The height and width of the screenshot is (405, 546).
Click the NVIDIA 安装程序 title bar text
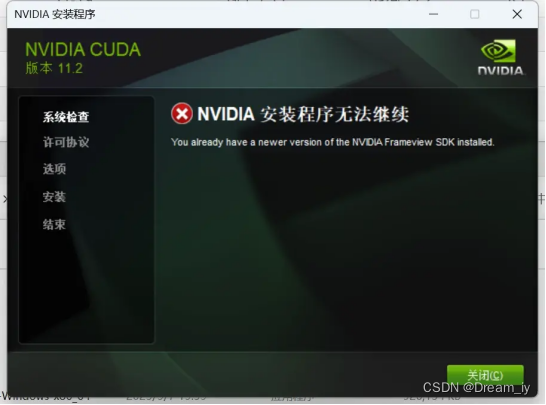55,14
